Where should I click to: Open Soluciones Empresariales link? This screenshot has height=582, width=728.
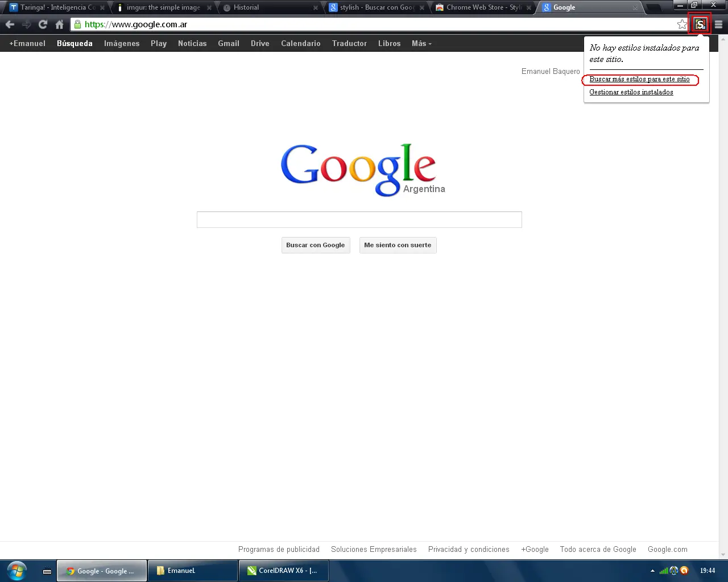coord(374,549)
